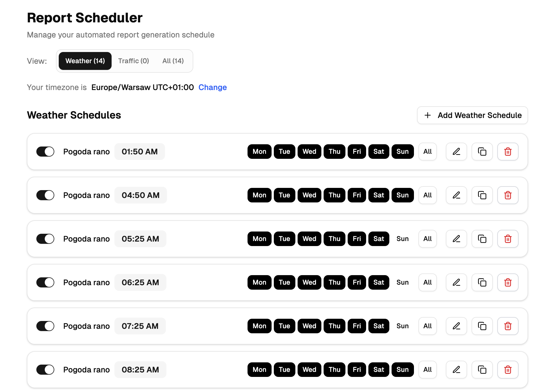551x392 pixels.
Task: Turn off the 07:25 AM schedule switch
Action: pos(45,326)
